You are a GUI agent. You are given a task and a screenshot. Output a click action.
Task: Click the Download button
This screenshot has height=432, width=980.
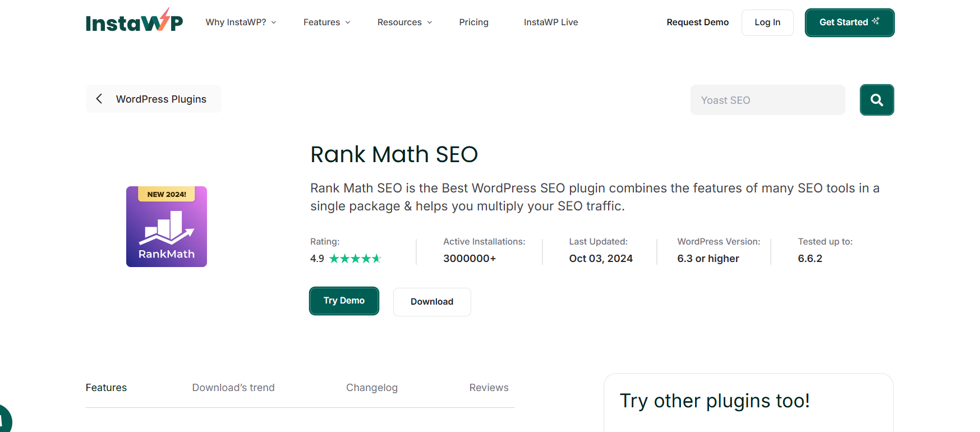tap(432, 302)
